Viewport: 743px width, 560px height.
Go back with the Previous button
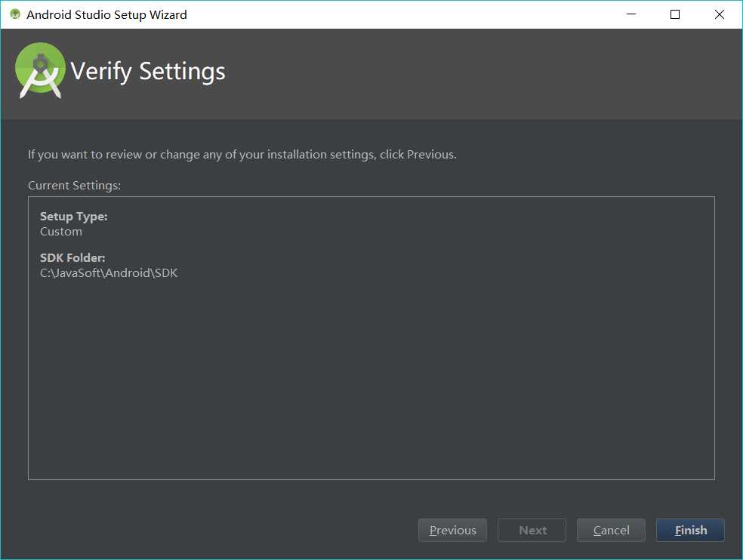(x=452, y=530)
